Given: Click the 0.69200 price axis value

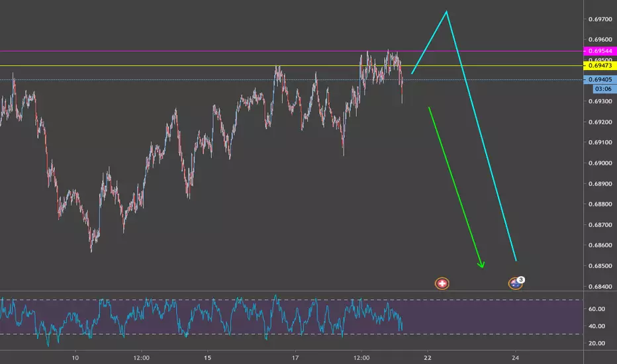Looking at the screenshot, I should 600,122.
